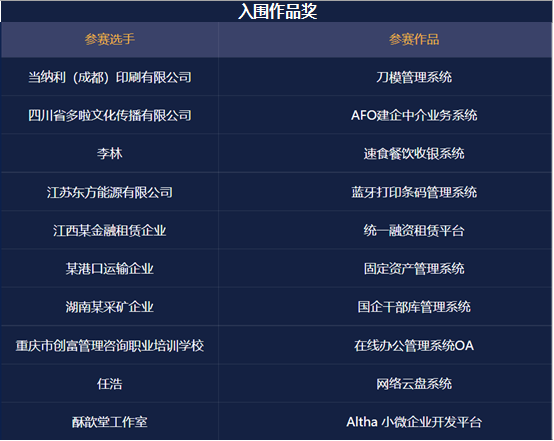The height and width of the screenshot is (441, 554).
Task: Select 江苏东方能源有限公司 cell
Action: coord(110,193)
